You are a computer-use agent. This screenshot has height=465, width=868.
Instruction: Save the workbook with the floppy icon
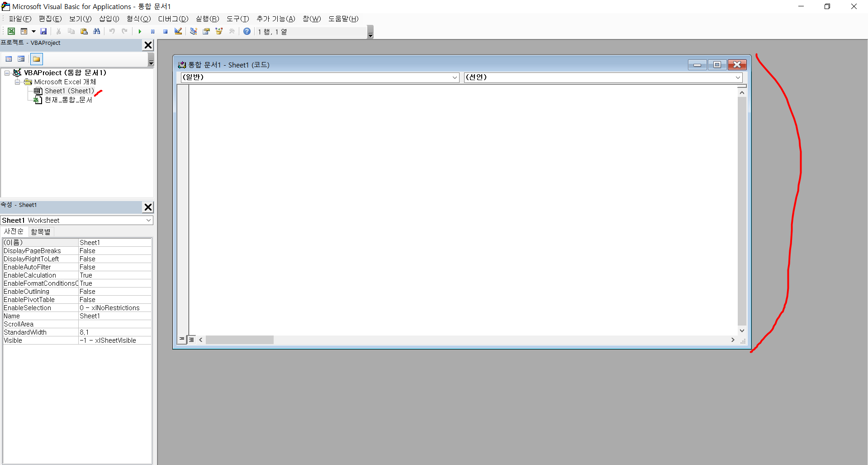(43, 31)
